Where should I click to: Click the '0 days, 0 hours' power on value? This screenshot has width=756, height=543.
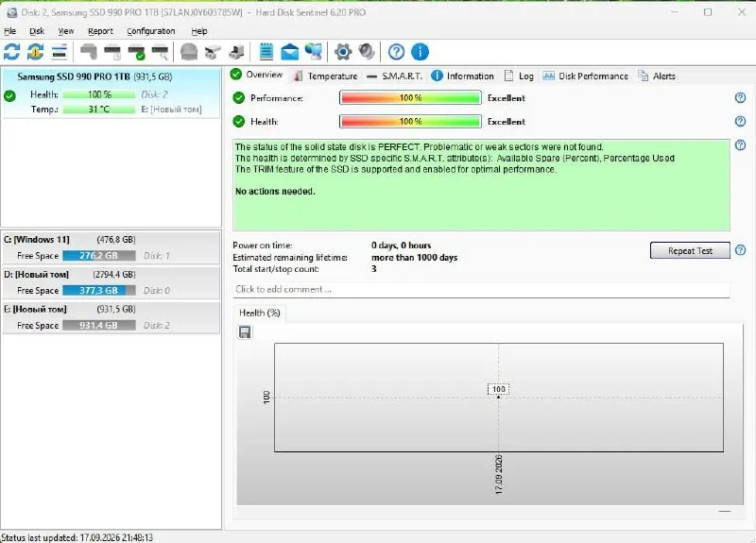pos(401,246)
